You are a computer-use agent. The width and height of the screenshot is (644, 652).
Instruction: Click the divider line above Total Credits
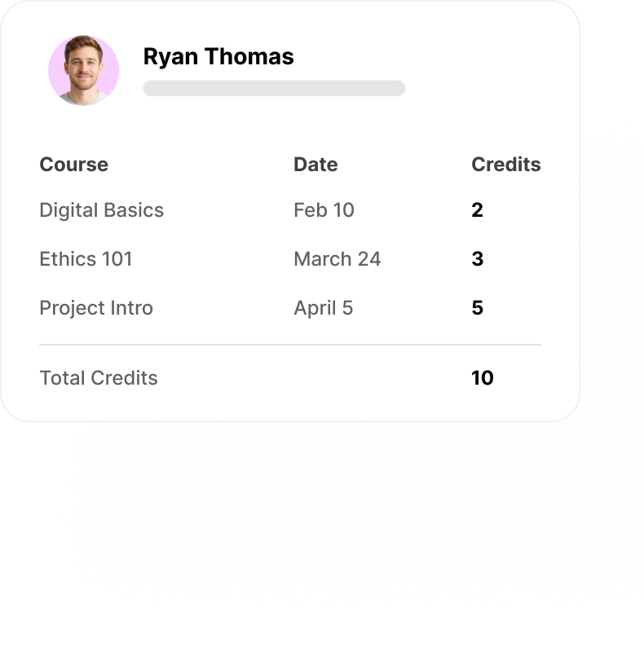tap(289, 345)
